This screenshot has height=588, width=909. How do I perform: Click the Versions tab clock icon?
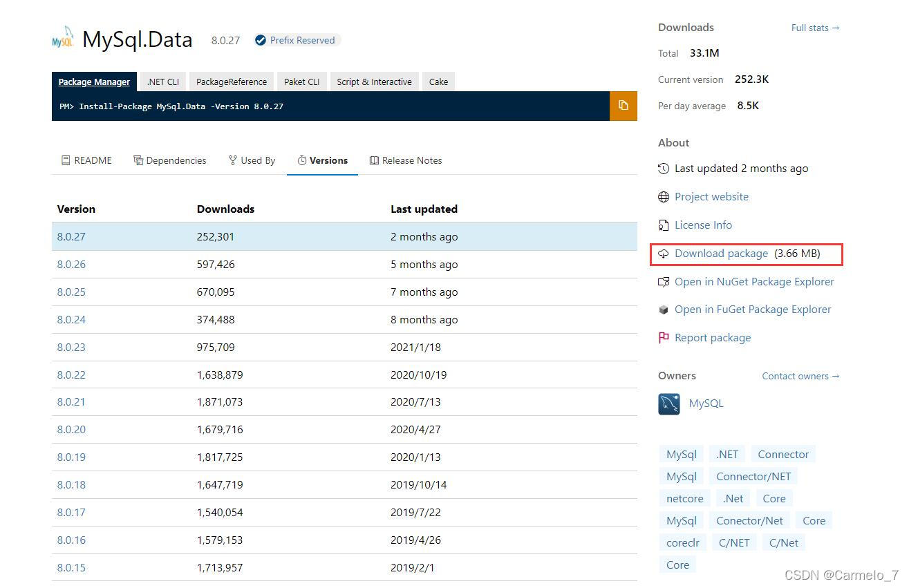coord(302,160)
